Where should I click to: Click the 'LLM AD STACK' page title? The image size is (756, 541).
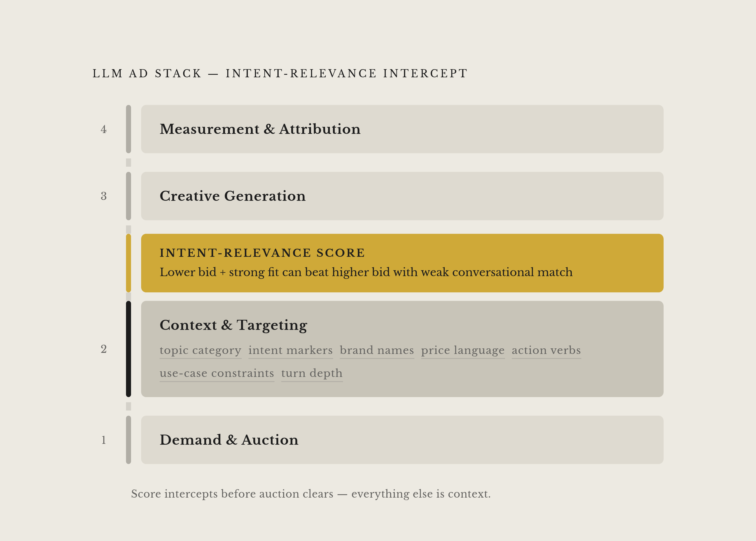[280, 73]
